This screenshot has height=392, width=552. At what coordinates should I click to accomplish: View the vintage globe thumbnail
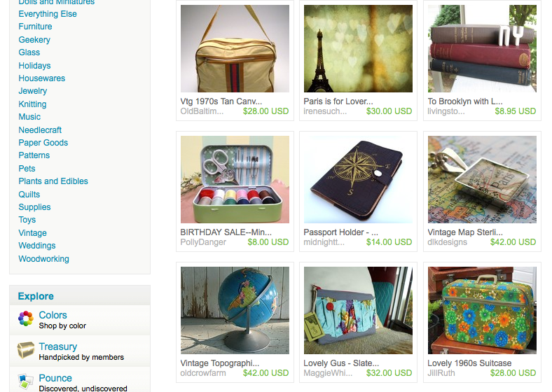click(x=235, y=310)
